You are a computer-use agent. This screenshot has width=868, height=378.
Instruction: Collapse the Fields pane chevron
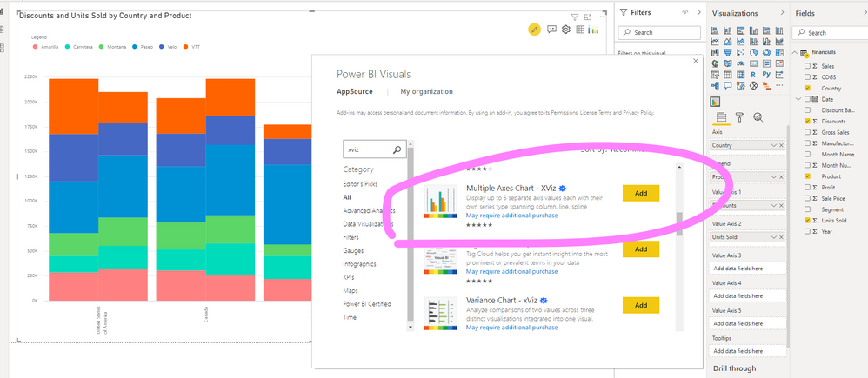click(865, 12)
